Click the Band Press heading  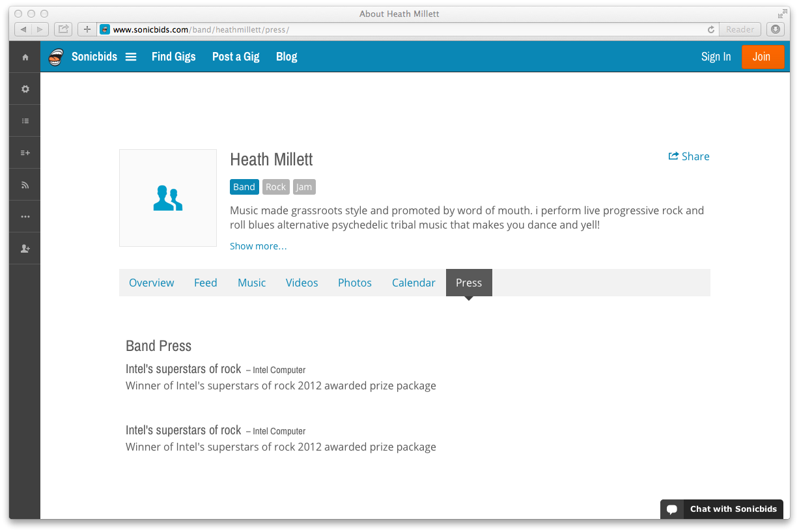click(159, 346)
